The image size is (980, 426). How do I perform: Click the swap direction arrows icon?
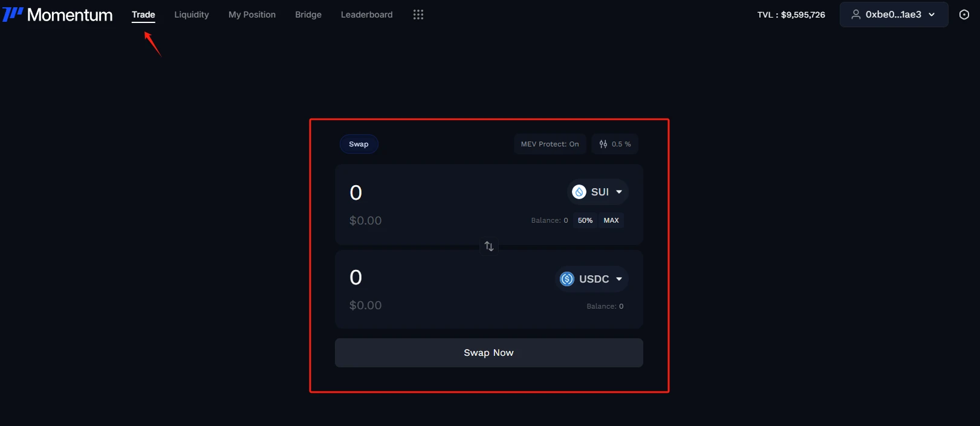[489, 246]
